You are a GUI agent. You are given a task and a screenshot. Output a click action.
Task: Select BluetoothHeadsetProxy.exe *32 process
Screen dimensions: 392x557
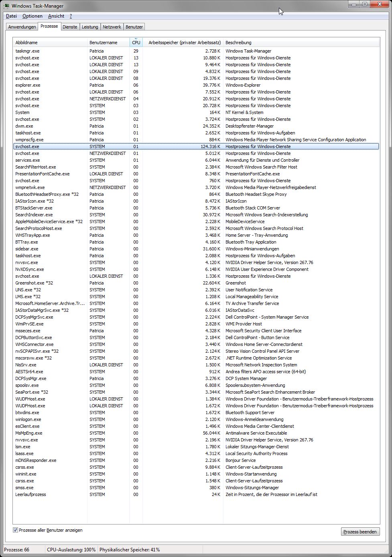point(196,194)
